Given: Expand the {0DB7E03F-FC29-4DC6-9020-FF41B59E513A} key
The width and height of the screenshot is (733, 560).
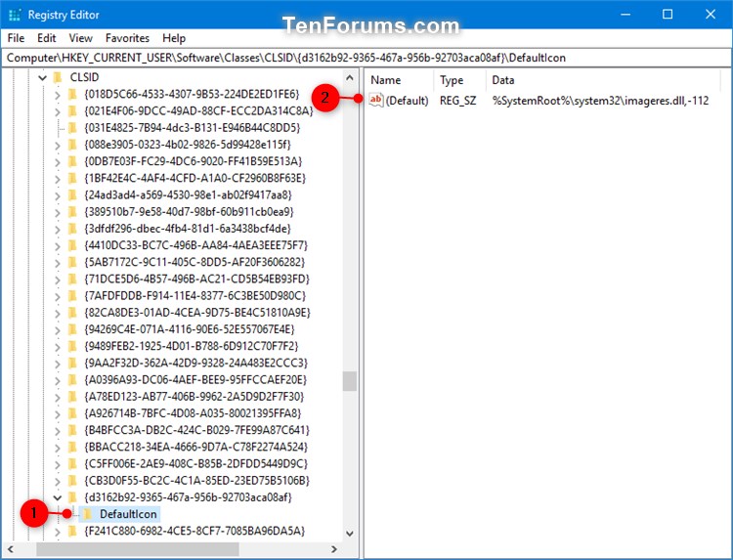Looking at the screenshot, I should tap(58, 162).
